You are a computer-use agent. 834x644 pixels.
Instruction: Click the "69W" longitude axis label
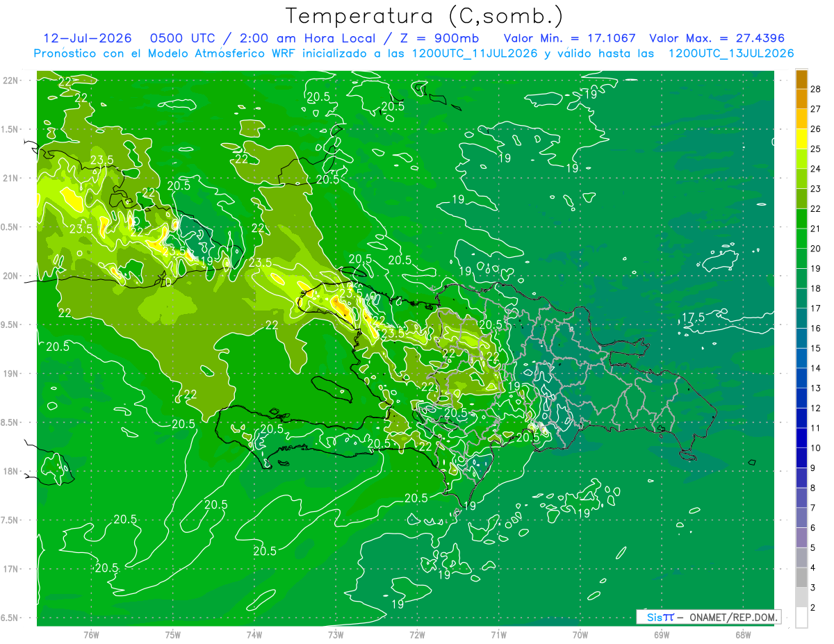pos(662,635)
